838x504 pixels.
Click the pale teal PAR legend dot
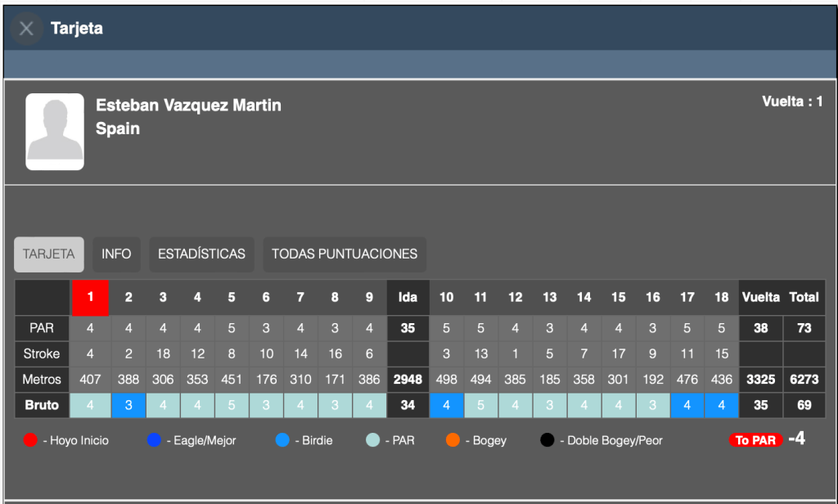pyautogui.click(x=373, y=440)
